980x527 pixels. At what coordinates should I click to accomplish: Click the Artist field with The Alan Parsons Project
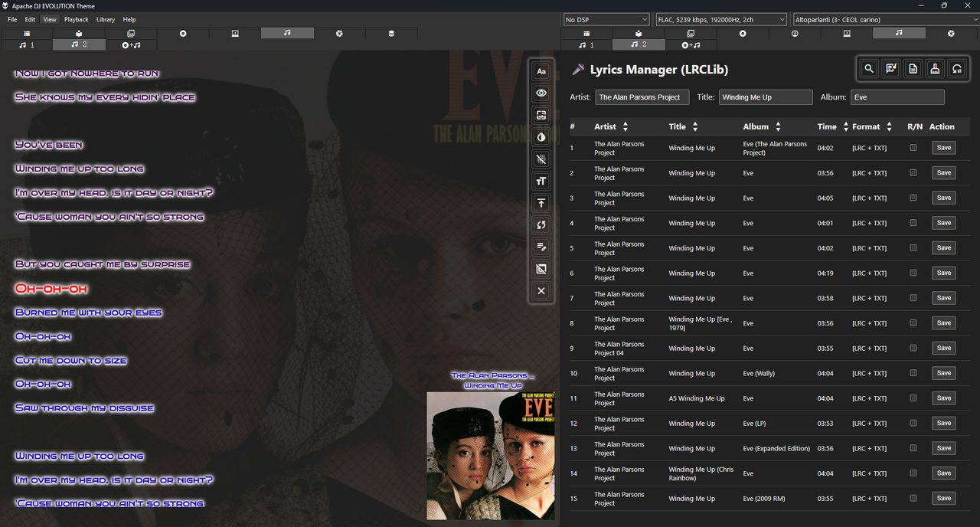642,97
